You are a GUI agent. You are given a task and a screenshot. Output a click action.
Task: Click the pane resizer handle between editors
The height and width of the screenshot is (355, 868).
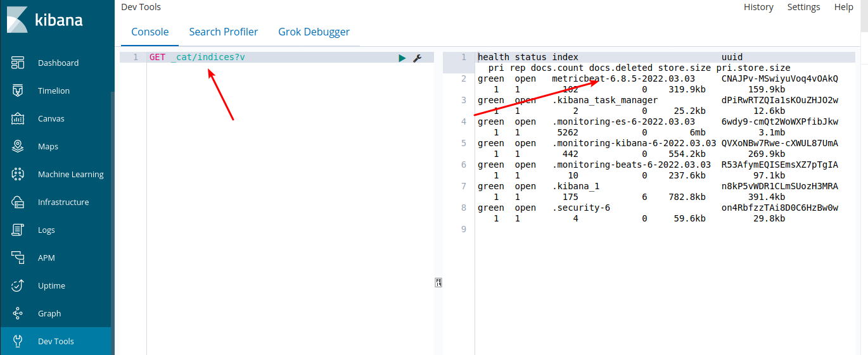438,282
